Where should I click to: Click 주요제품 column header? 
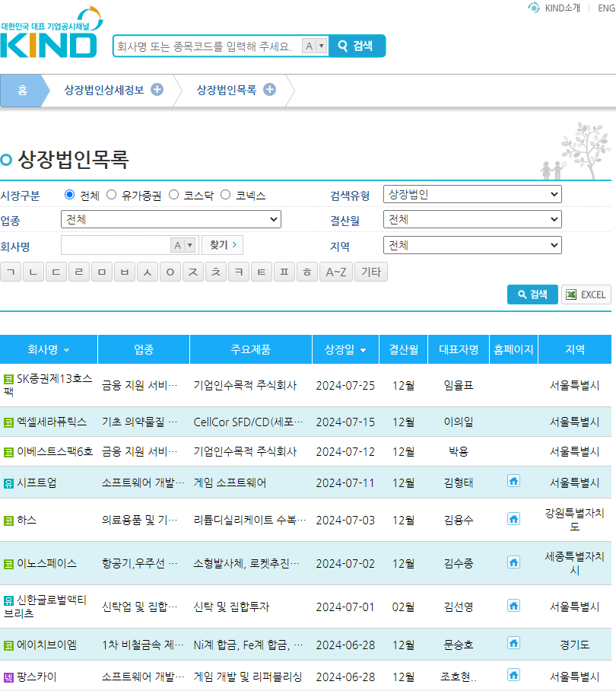(x=250, y=349)
